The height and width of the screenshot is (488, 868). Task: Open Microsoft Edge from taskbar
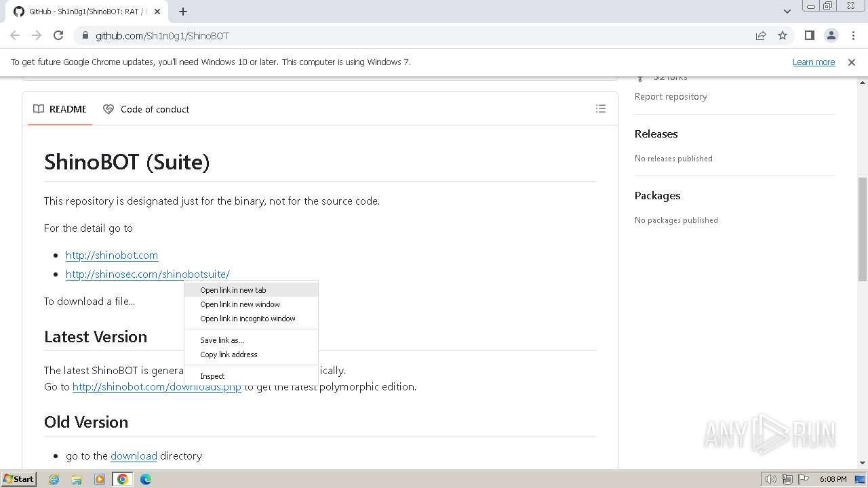tap(145, 479)
